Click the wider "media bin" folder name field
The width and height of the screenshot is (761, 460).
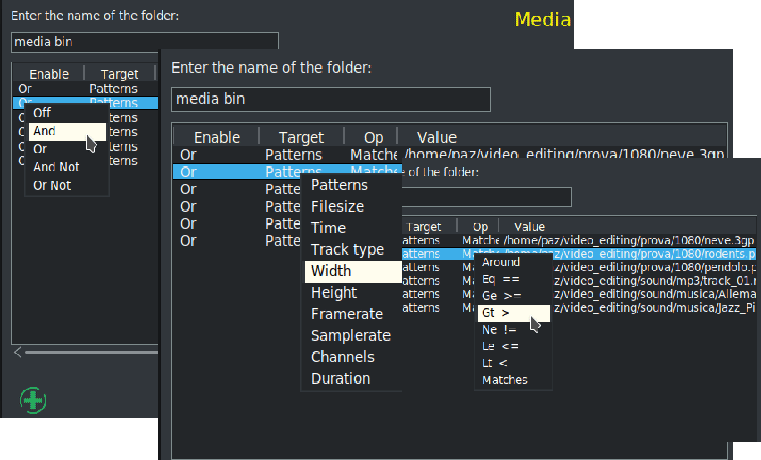[331, 100]
